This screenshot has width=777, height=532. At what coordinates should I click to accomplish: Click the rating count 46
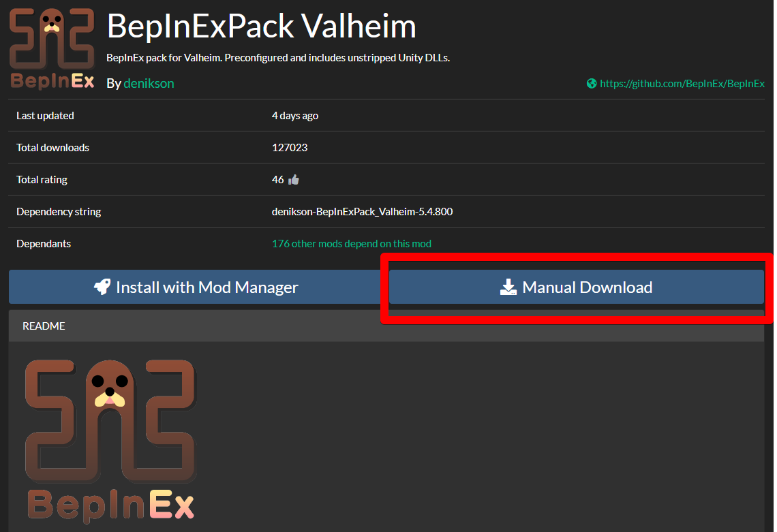277,179
